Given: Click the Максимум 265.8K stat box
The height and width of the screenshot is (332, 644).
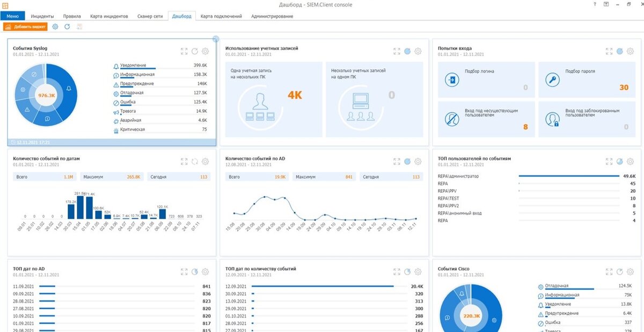Looking at the screenshot, I should (x=112, y=177).
